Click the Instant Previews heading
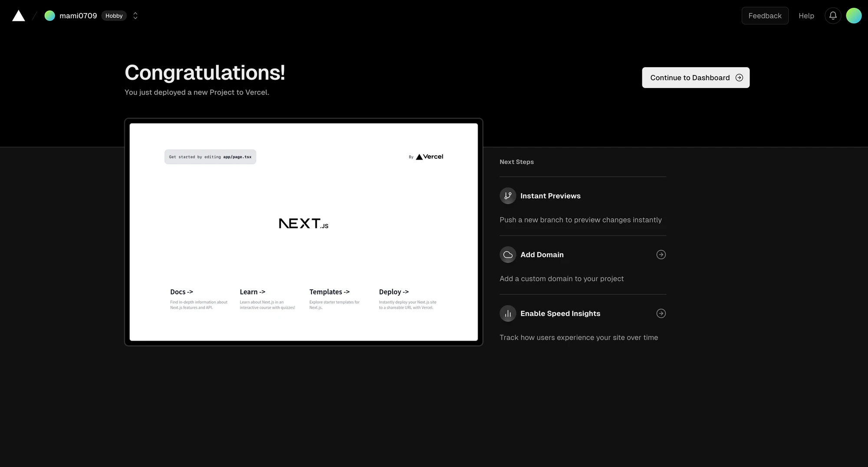The image size is (868, 467). coord(550,196)
